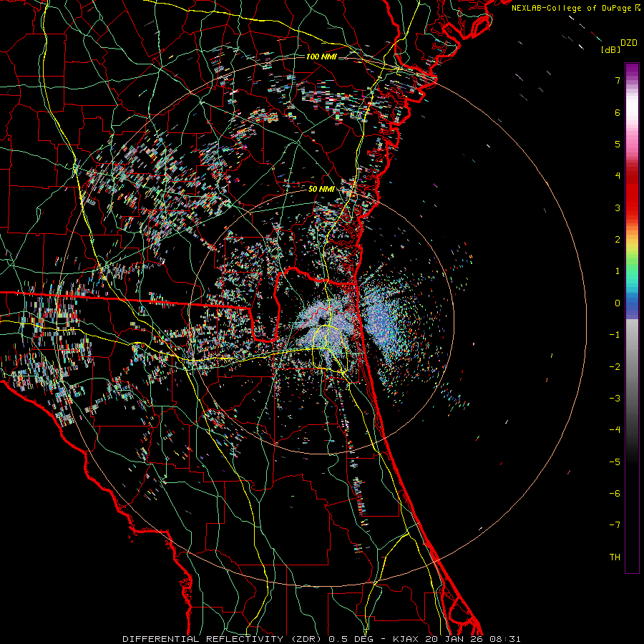Screen dimensions: 644x644
Task: Click the -6 value on the dB scale
Action: click(615, 494)
